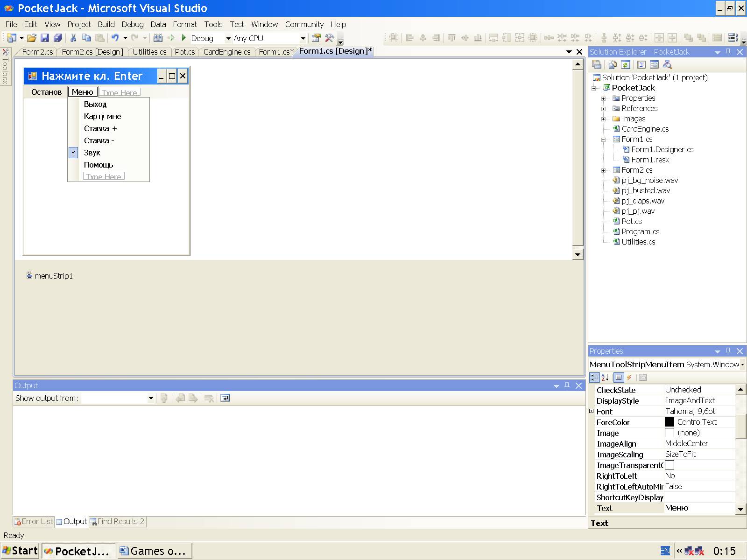The width and height of the screenshot is (747, 560).
Task: Click the Undo arrow icon
Action: pos(115,38)
